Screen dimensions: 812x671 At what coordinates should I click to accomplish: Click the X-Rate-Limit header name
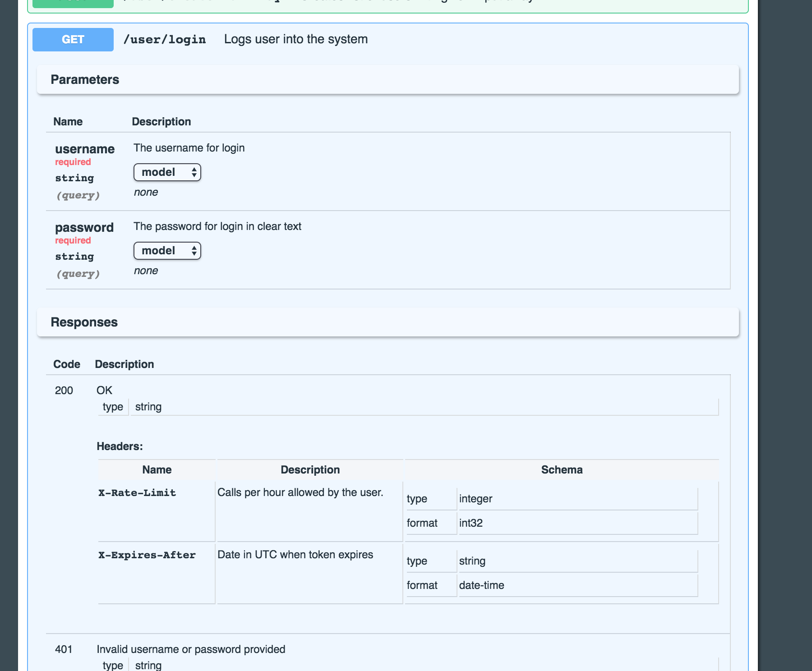click(x=137, y=493)
